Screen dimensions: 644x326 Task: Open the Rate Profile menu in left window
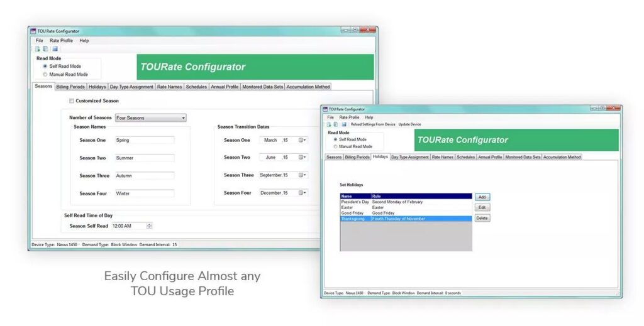coord(61,41)
